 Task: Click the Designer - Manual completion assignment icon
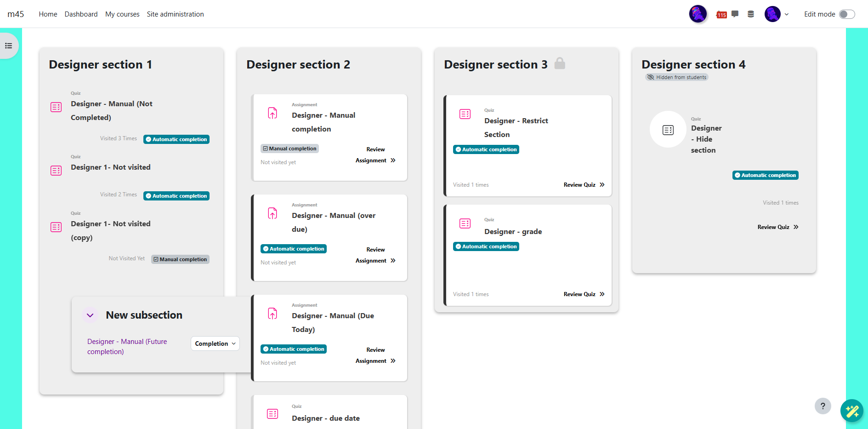point(272,113)
